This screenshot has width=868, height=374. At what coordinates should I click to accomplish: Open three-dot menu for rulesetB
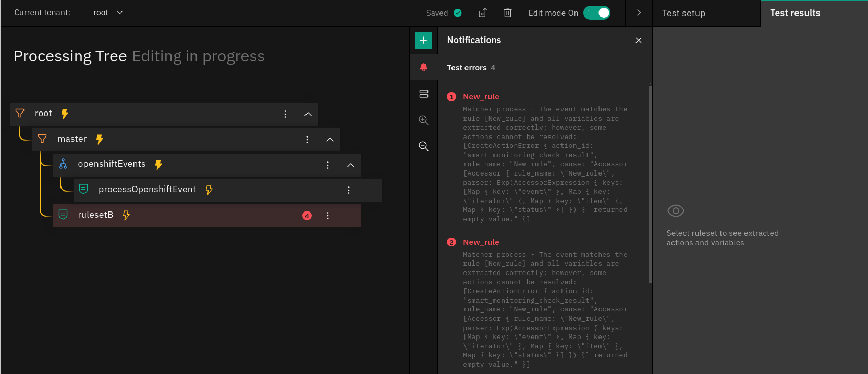tap(328, 216)
